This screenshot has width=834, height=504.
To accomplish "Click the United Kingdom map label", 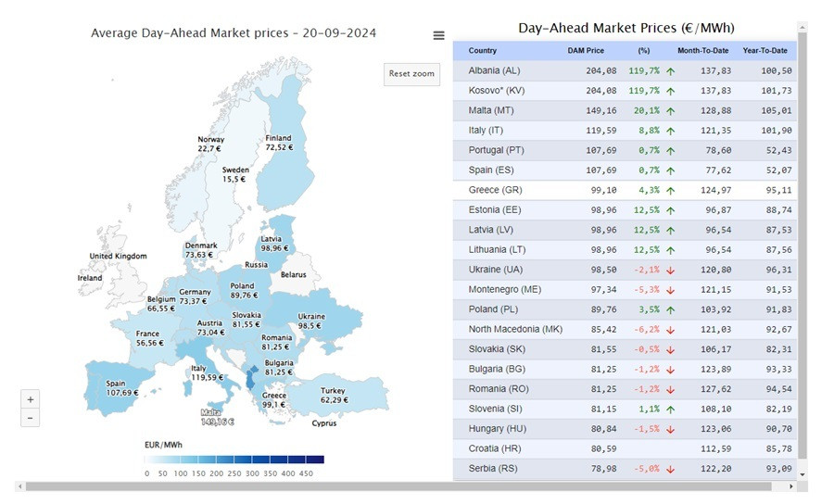I will [118, 257].
